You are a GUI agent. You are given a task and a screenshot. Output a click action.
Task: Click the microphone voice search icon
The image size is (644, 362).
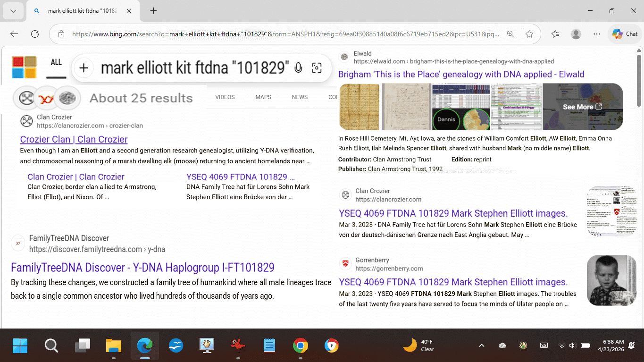tap(298, 68)
